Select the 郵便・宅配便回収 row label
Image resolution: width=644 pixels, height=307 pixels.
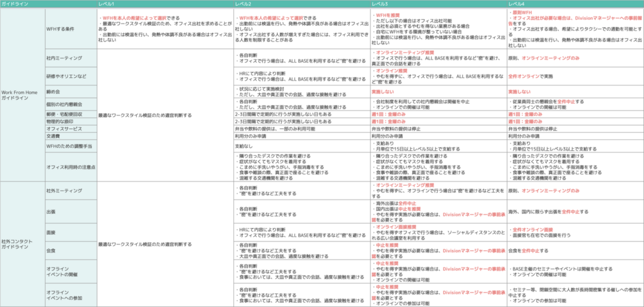[x=70, y=114]
